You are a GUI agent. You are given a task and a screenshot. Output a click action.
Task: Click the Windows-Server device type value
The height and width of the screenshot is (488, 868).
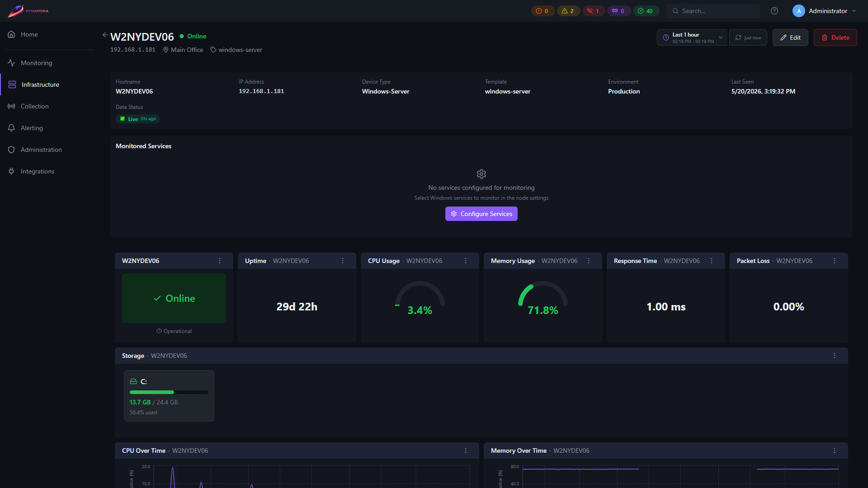point(386,91)
